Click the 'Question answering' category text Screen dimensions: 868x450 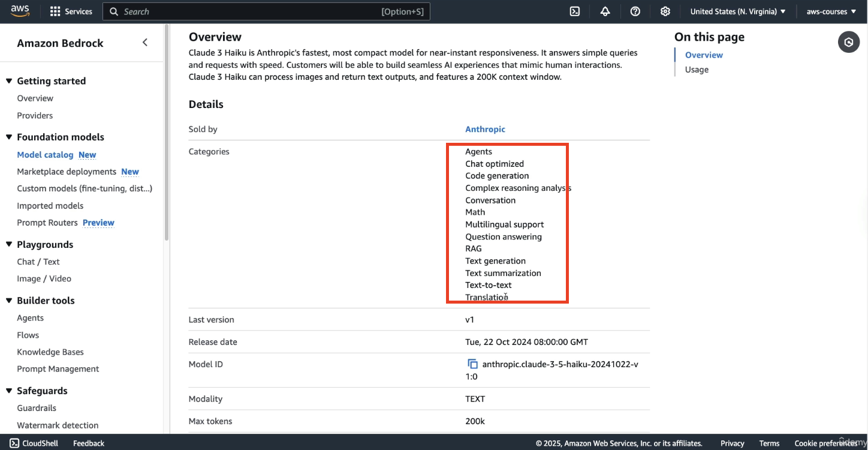(504, 236)
